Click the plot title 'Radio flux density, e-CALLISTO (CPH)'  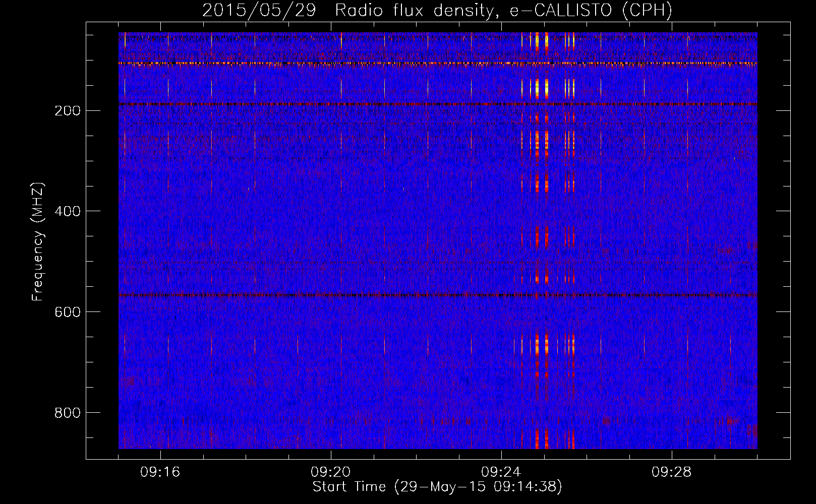(x=503, y=10)
